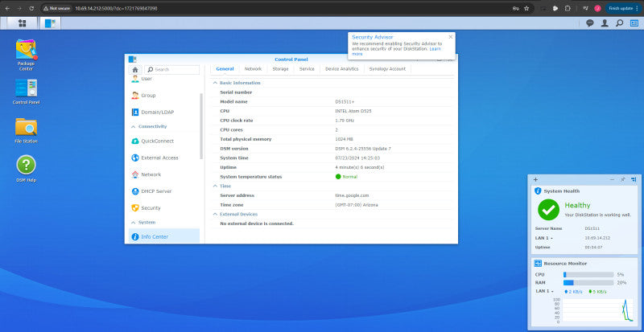This screenshot has width=644, height=332.
Task: Open the DSM Main Menu grid
Action: coord(23,23)
